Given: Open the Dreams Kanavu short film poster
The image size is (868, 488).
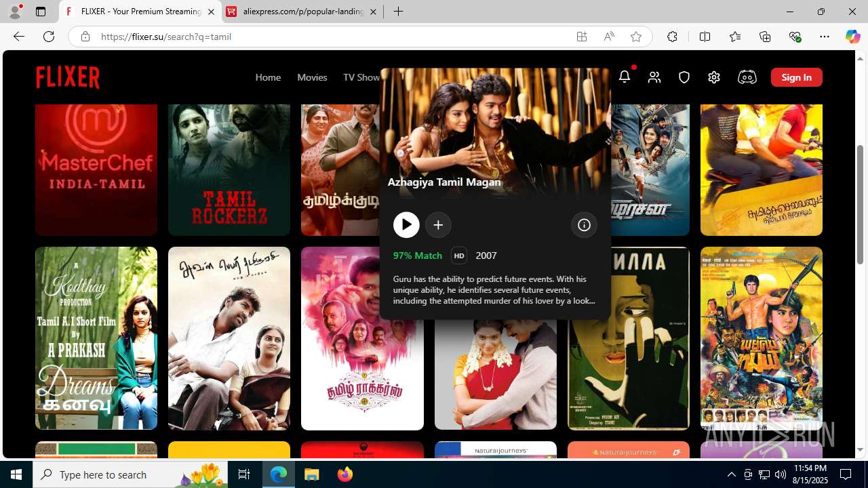Looking at the screenshot, I should [x=96, y=338].
